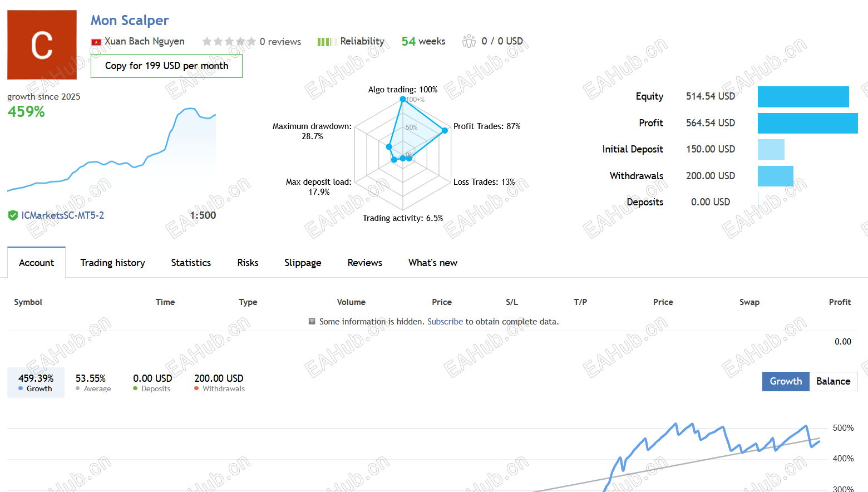Click the green verified shield icon
868x492 pixels.
(13, 215)
